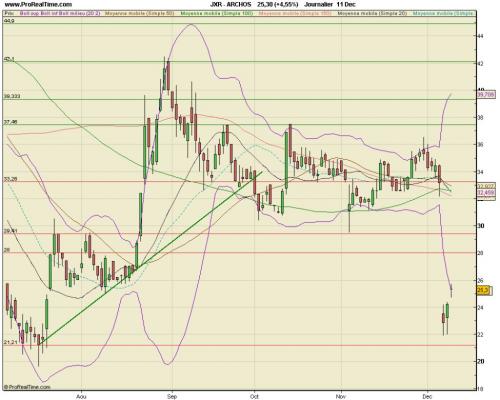500x400 pixels.
Task: Click the 39,333 horizontal level label
Action: [12, 97]
